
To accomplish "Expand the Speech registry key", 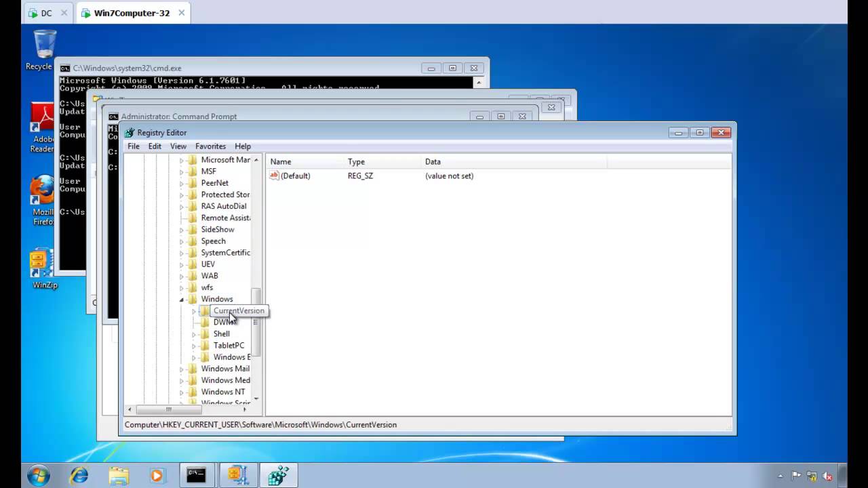I will [x=182, y=241].
